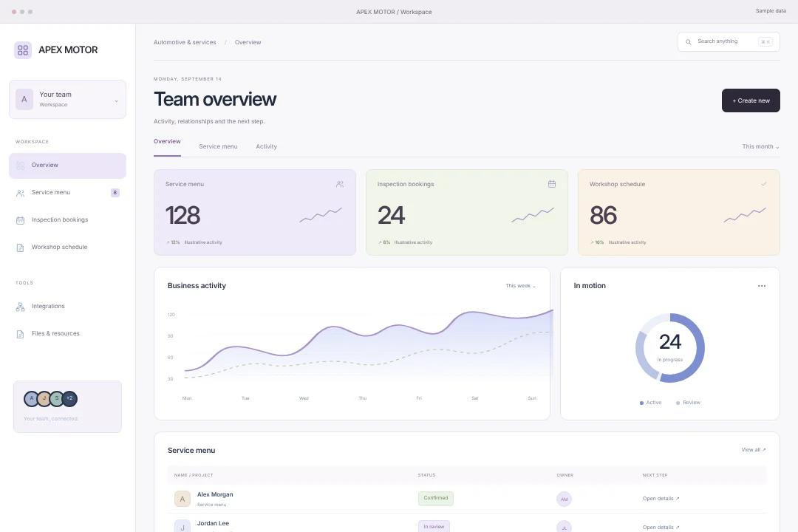Click the APEX MOTOR logo icon
Image resolution: width=798 pixels, height=532 pixels.
[x=23, y=50]
